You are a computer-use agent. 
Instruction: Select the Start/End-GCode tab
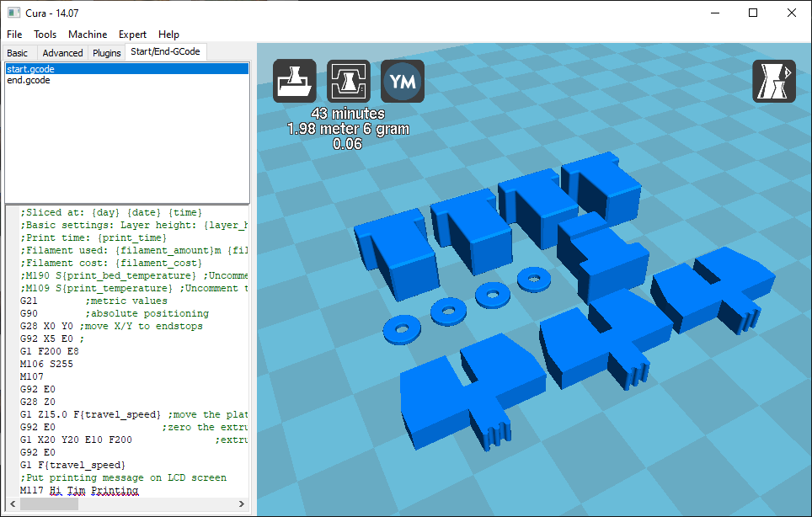(x=166, y=51)
